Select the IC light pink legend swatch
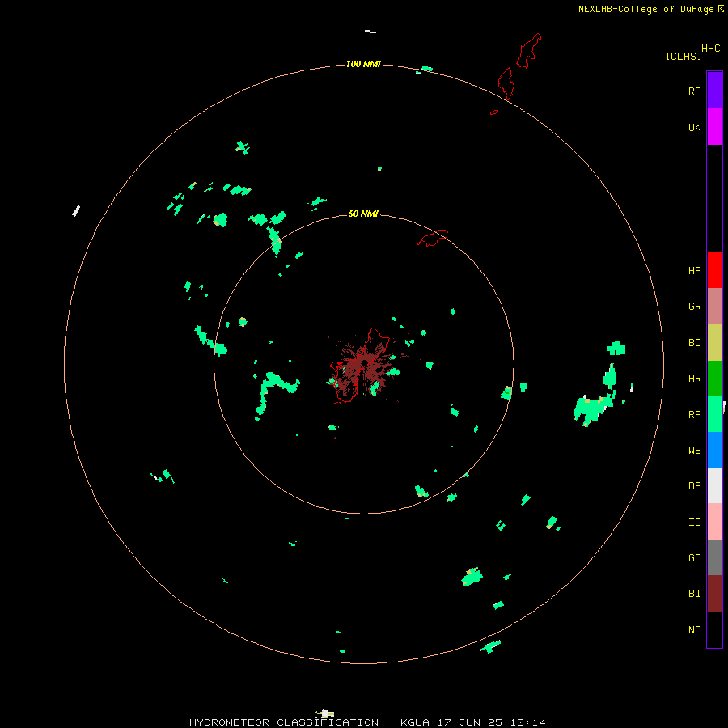Screen dimensions: 728x728 point(714,522)
